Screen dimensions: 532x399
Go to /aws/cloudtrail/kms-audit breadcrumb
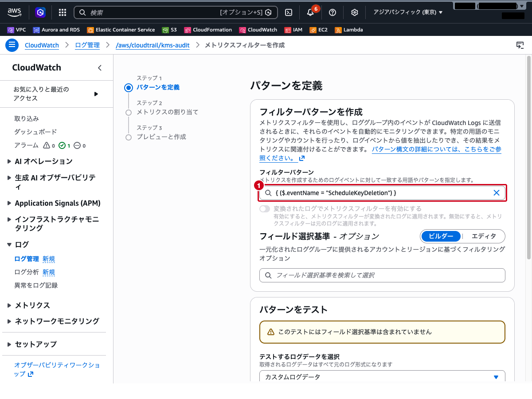coord(153,45)
